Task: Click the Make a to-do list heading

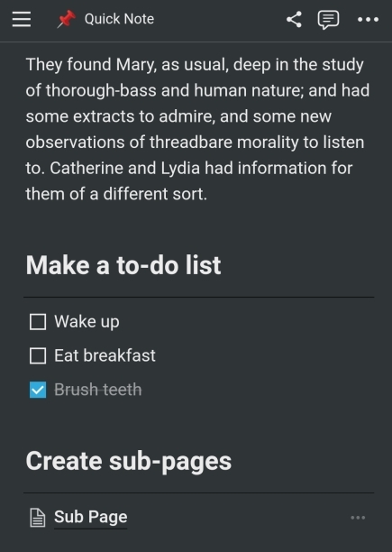Action: 123,265
